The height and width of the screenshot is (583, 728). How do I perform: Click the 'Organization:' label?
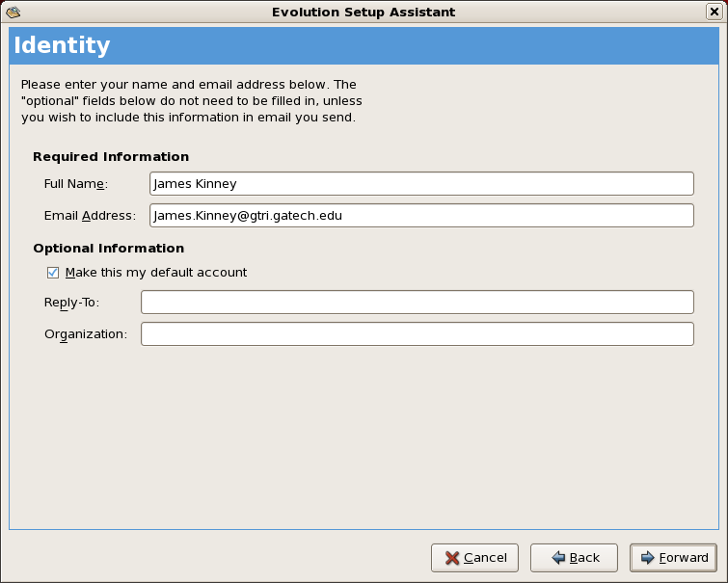(85, 334)
